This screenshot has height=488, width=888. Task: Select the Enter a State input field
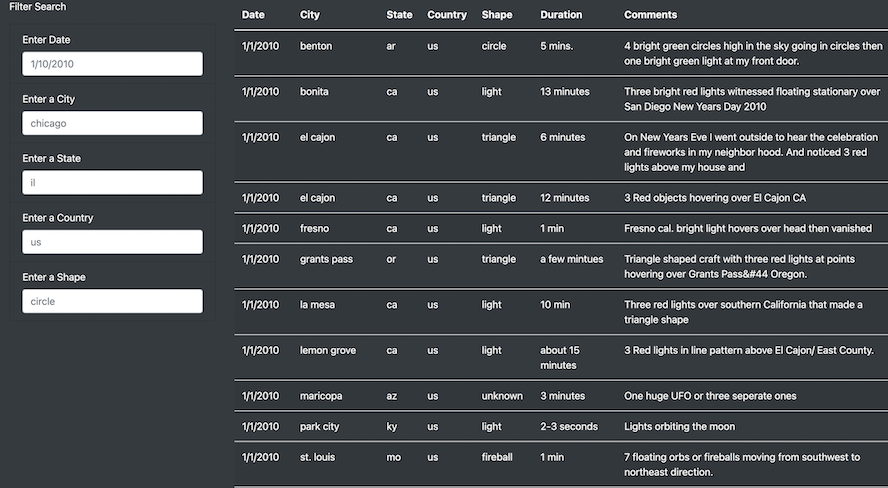112,183
